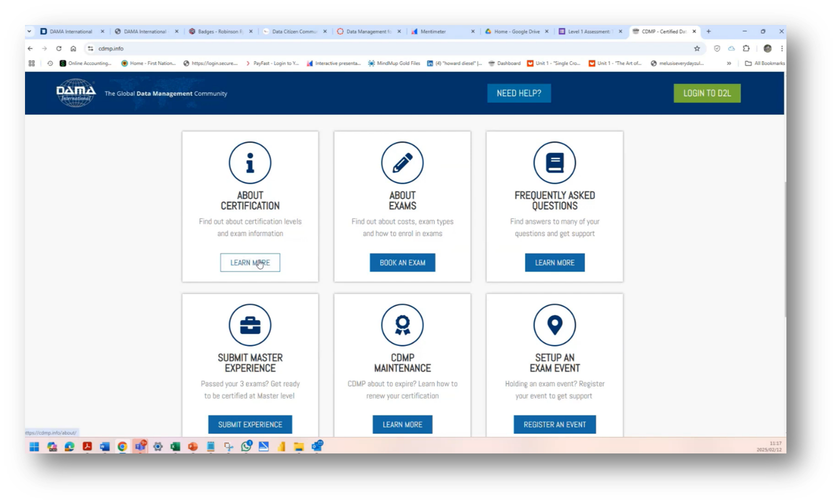
Task: Open PowerPoint from the taskbar
Action: [x=193, y=447]
